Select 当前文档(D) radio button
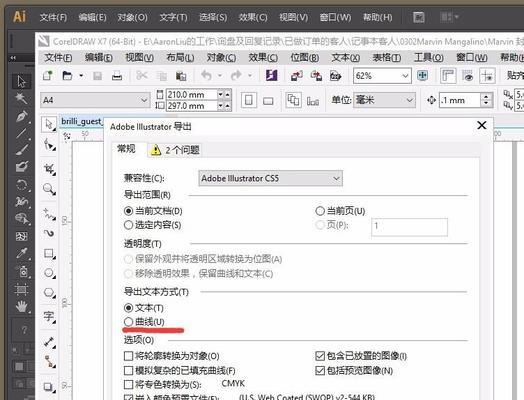This screenshot has height=400, width=524. [128, 211]
